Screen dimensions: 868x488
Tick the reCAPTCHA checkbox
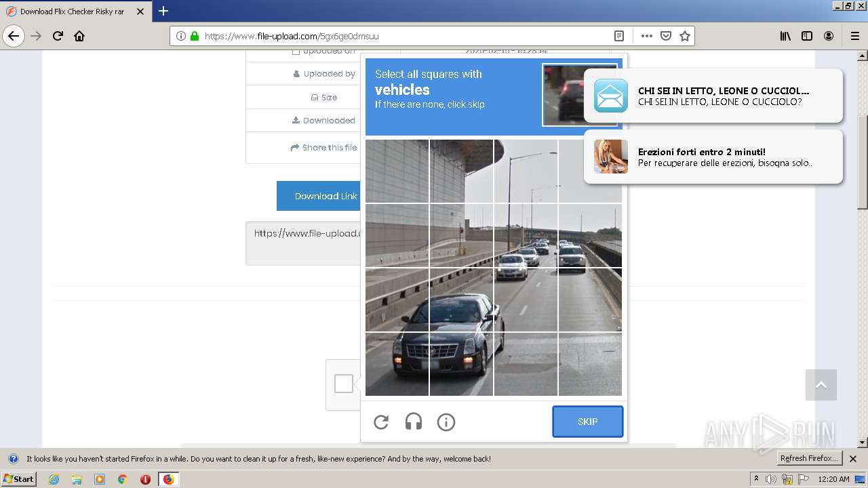[x=344, y=384]
